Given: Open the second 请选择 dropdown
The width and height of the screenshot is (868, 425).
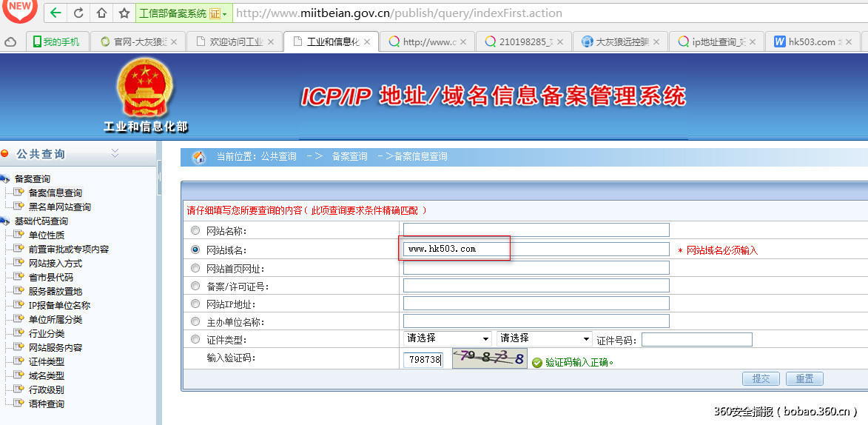Looking at the screenshot, I should (545, 338).
